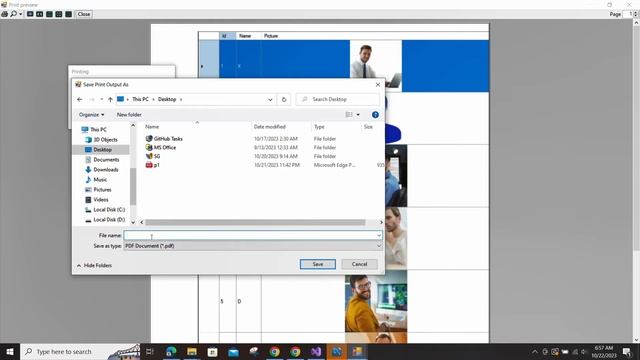
Task: Open Help with the blue question icon
Action: point(375,115)
